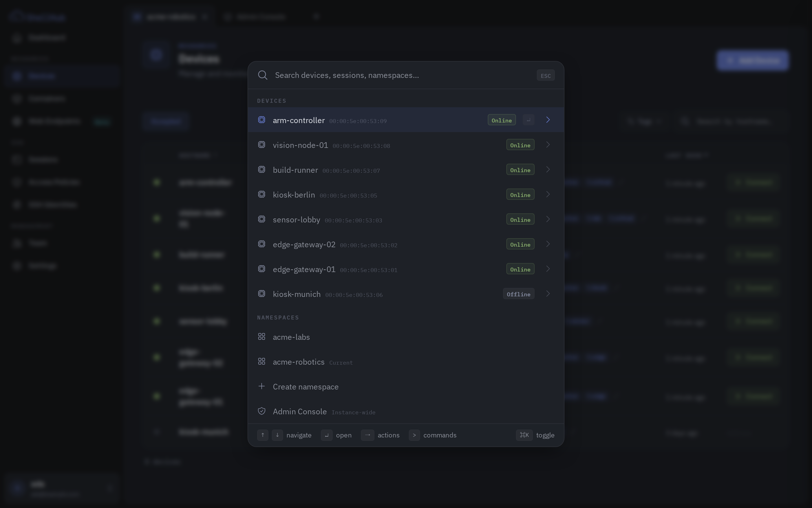The height and width of the screenshot is (508, 812).
Task: Click Online badge on build-runner row
Action: click(520, 170)
